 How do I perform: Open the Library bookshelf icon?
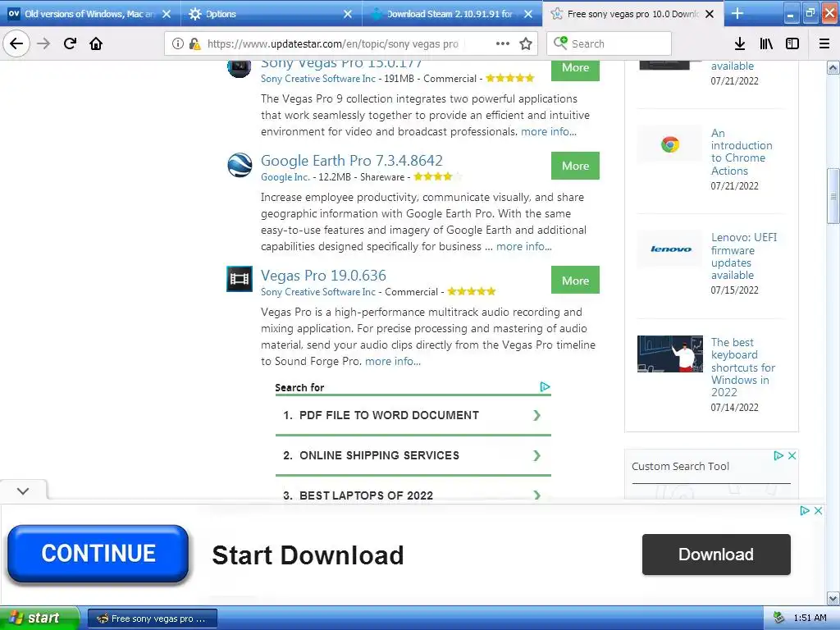766,43
